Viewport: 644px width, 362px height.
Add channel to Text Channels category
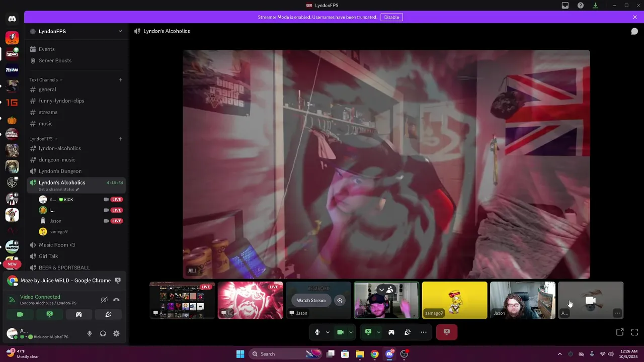click(120, 80)
